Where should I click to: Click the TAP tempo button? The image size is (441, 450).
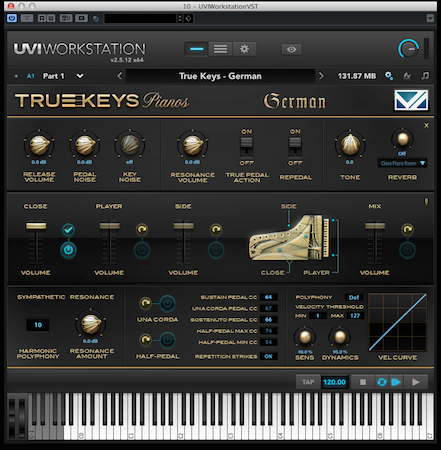(308, 382)
